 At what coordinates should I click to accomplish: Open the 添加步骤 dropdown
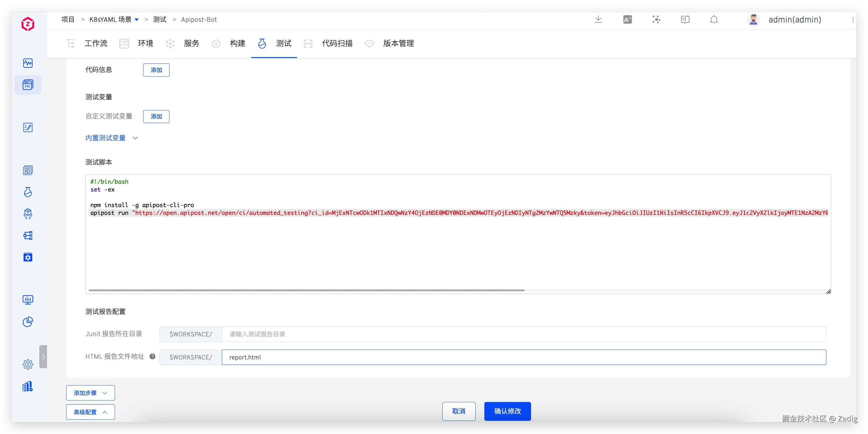(x=90, y=393)
